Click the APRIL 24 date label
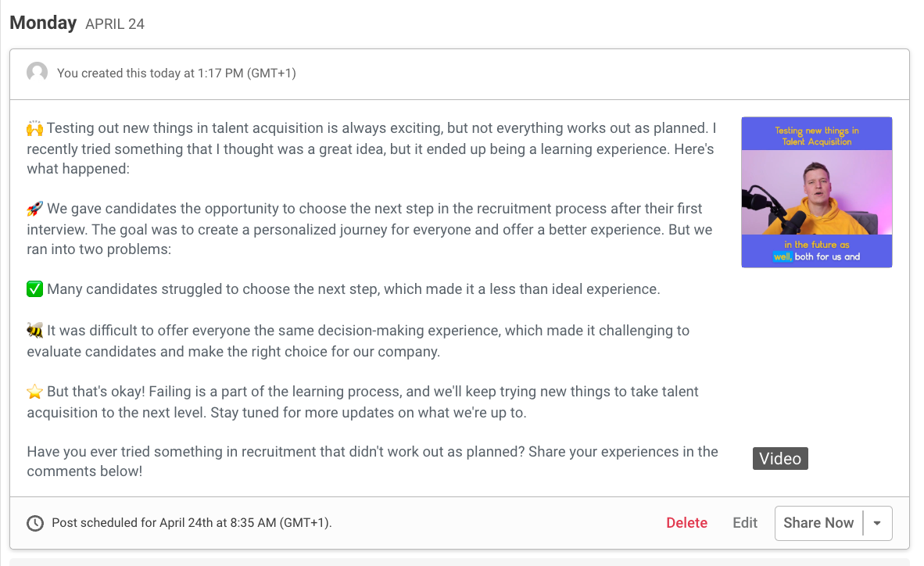Image resolution: width=924 pixels, height=566 pixels. point(115,24)
